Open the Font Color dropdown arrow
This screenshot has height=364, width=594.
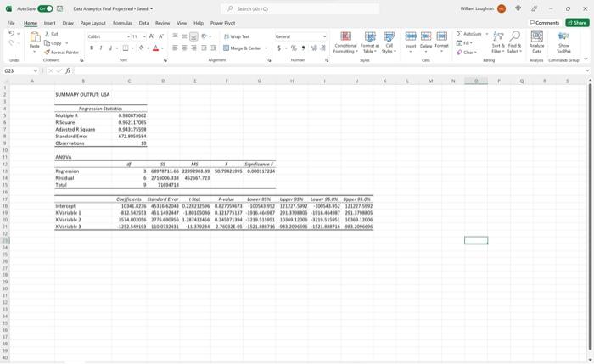tap(163, 48)
